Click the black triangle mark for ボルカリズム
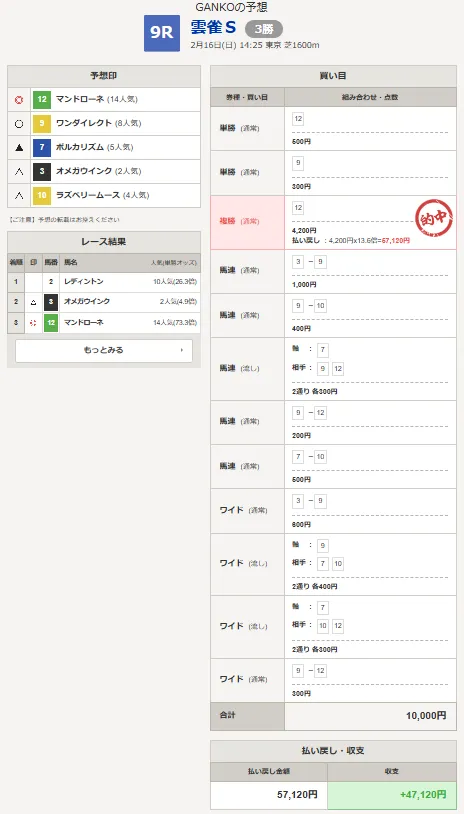This screenshot has width=464, height=814. click(19, 147)
